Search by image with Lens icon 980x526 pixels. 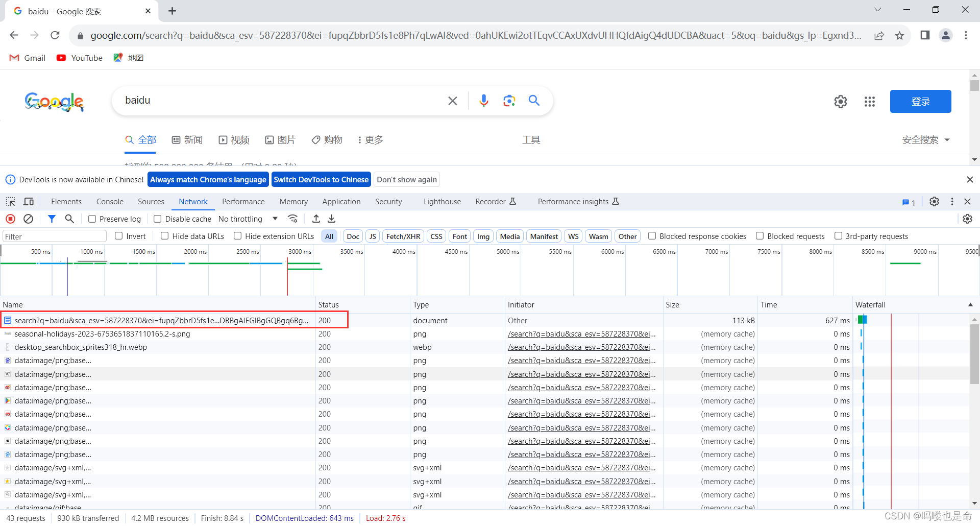(509, 101)
